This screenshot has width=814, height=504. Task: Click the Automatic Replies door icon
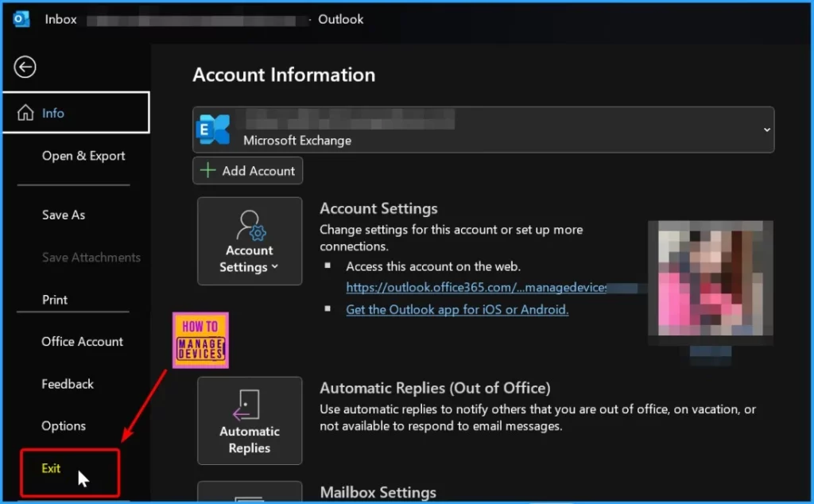[246, 405]
